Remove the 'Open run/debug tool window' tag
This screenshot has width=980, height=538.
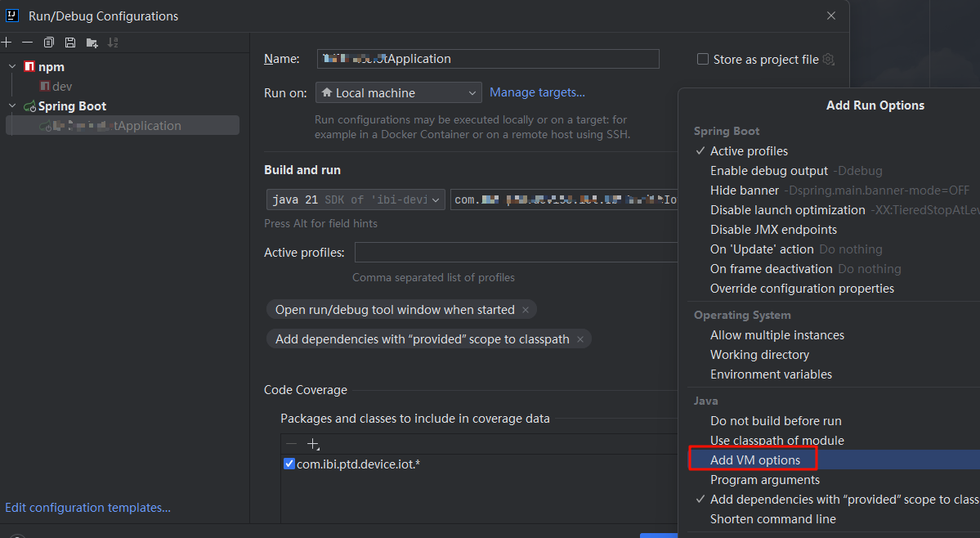point(526,310)
